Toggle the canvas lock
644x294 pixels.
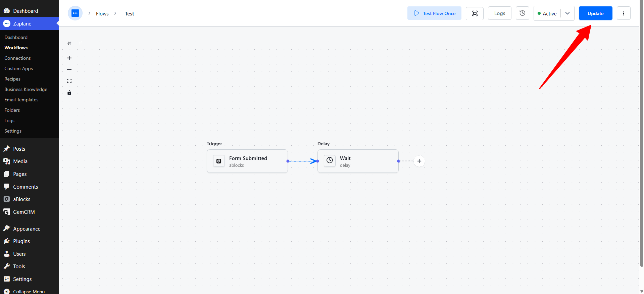[69, 93]
